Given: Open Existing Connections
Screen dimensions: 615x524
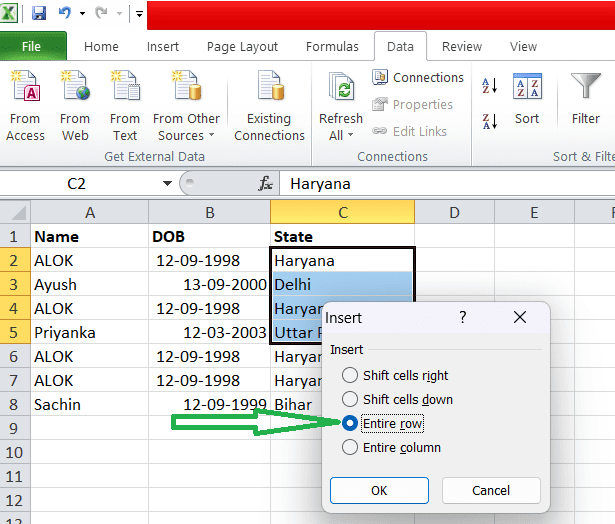Looking at the screenshot, I should 269,106.
